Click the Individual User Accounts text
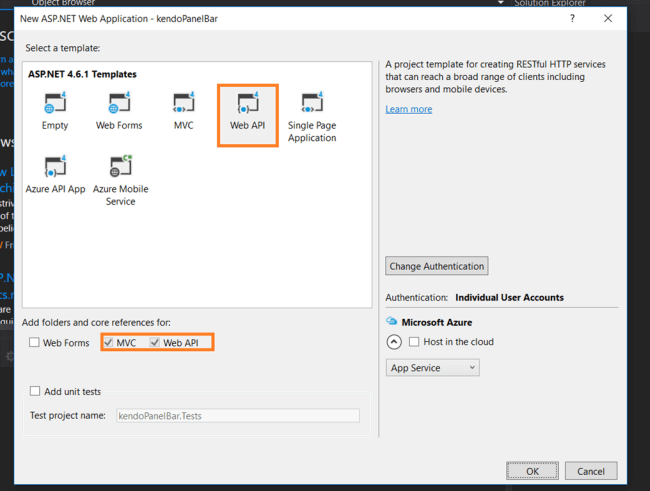This screenshot has height=491, width=650. point(509,297)
